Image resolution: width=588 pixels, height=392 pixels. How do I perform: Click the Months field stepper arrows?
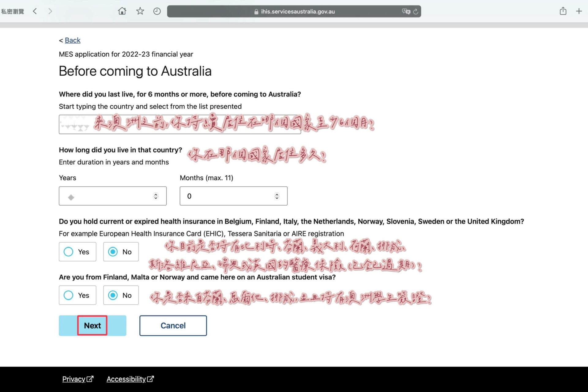click(x=277, y=196)
